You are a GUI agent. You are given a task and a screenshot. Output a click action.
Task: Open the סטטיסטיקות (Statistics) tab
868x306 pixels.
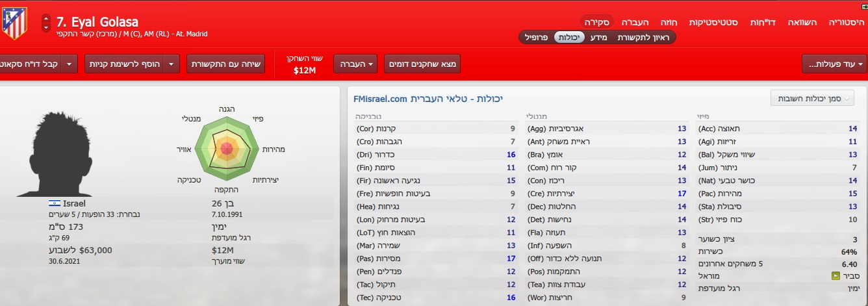(x=713, y=22)
